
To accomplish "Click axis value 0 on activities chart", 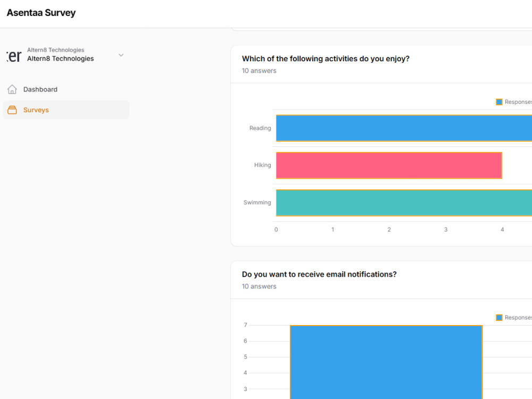I will (276, 229).
